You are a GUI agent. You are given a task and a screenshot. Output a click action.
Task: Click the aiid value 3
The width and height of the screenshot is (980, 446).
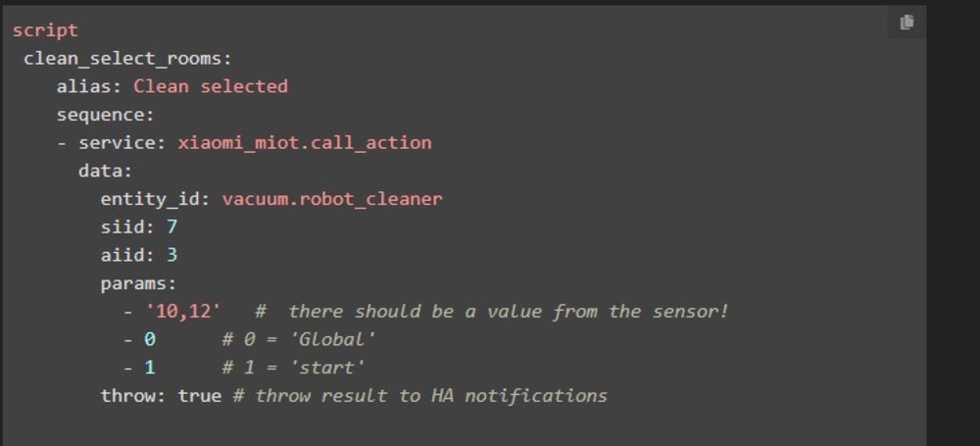click(171, 255)
